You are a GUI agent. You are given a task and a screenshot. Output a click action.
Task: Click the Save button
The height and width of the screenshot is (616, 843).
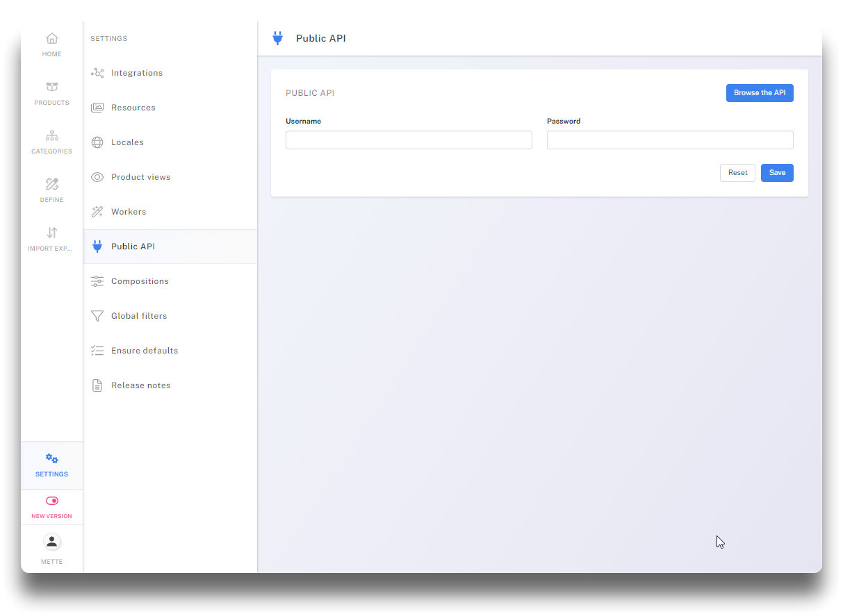click(777, 173)
